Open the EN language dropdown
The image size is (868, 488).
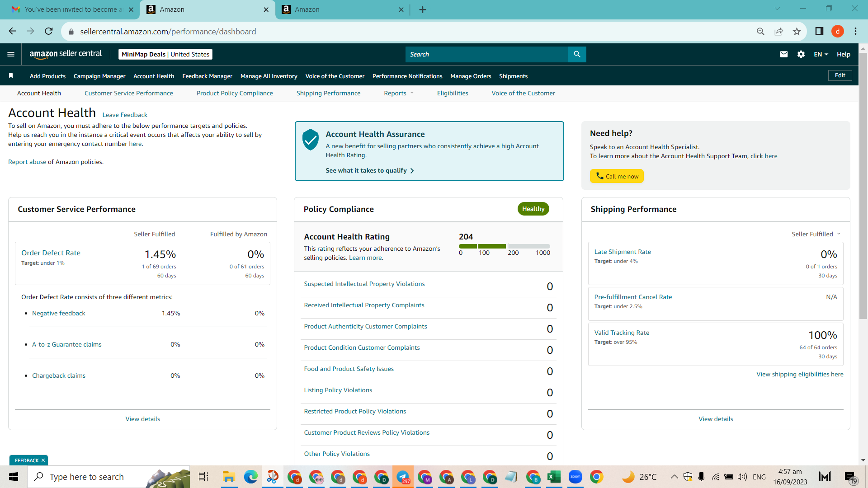821,54
